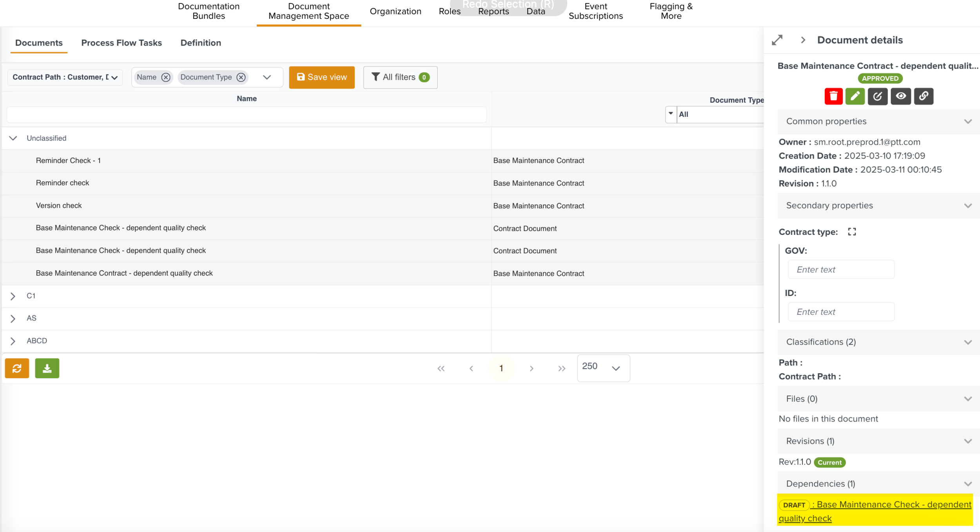Click the Name filter text field
Viewport: 980px width, 532px height.
pyautogui.click(x=247, y=115)
